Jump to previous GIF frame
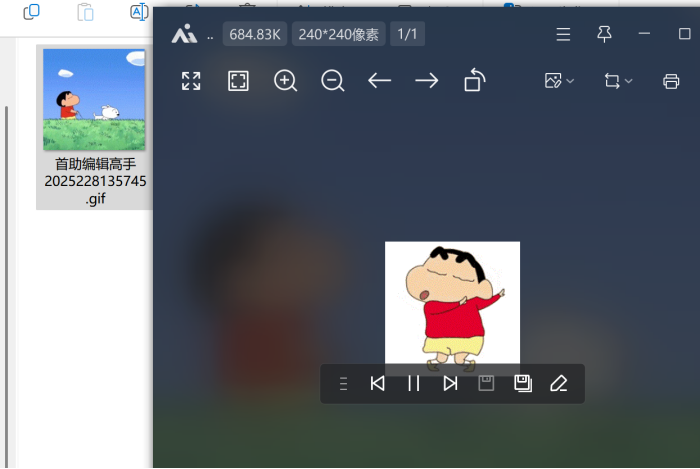Screen dimensions: 700x469 (378, 383)
